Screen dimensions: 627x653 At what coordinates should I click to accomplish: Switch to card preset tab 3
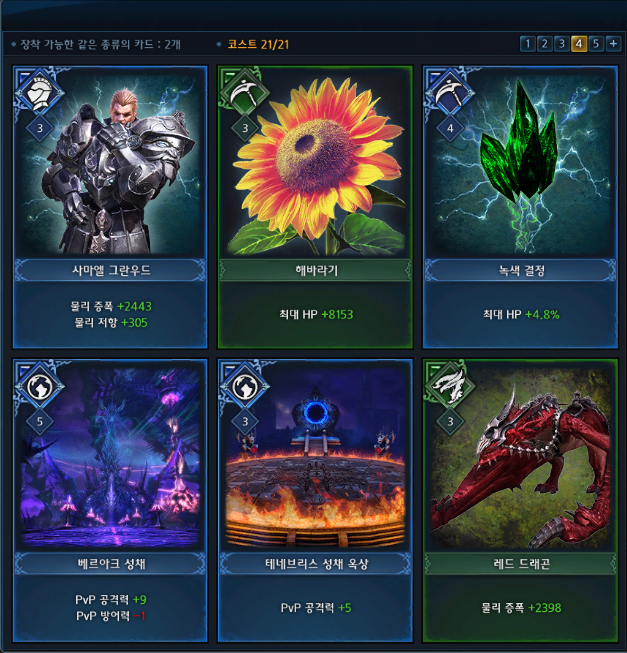(562, 44)
